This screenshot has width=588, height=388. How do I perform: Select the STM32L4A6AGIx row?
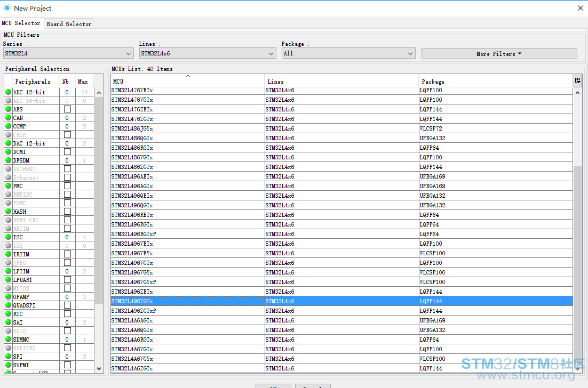click(341, 320)
